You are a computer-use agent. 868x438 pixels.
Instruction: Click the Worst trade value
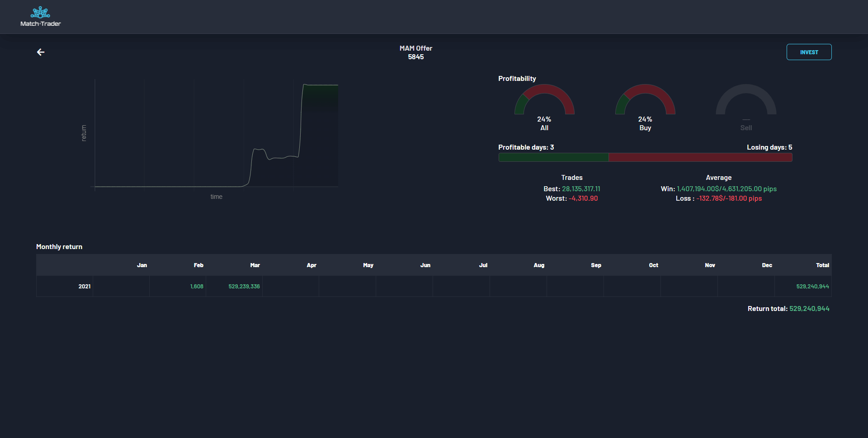(583, 198)
